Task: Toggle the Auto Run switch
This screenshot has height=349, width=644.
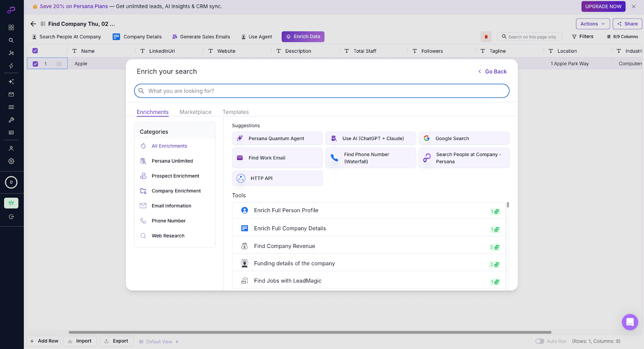Action: [539, 341]
